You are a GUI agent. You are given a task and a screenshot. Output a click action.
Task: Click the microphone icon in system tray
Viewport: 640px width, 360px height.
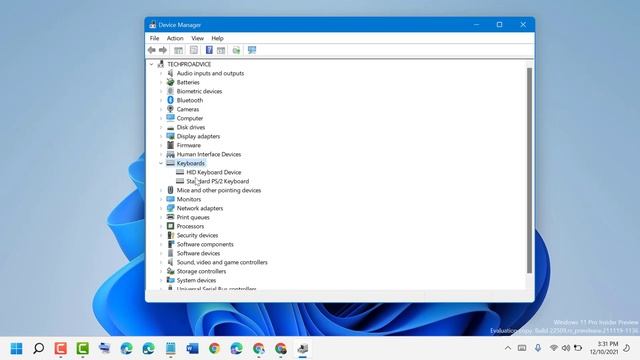tap(538, 348)
